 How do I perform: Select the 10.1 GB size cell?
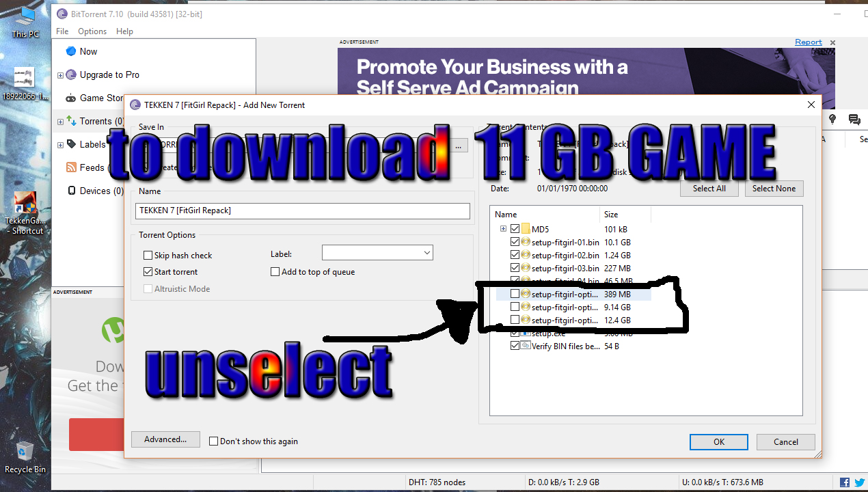pyautogui.click(x=617, y=242)
